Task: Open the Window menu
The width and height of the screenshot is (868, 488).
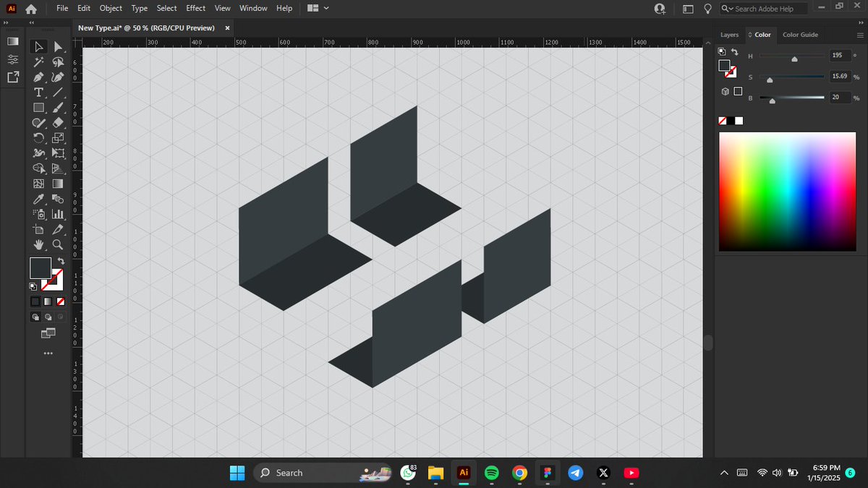Action: pyautogui.click(x=253, y=8)
